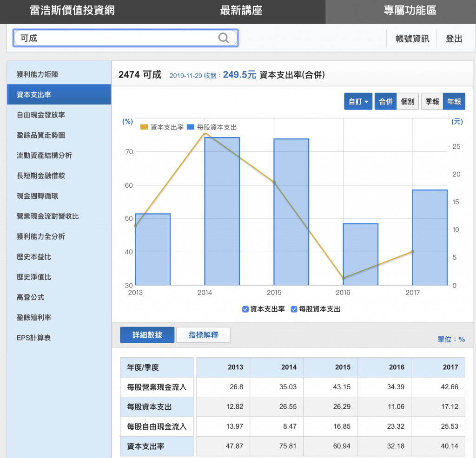Image resolution: width=476 pixels, height=458 pixels.
Task: Switch to the 指標解釋 tab
Action: [203, 335]
